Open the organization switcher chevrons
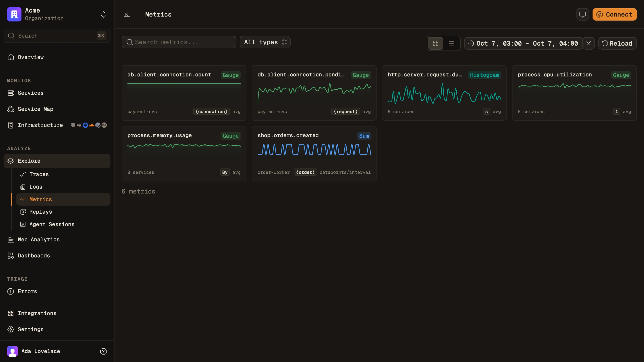Viewport: 644px width, 362px height. point(103,14)
